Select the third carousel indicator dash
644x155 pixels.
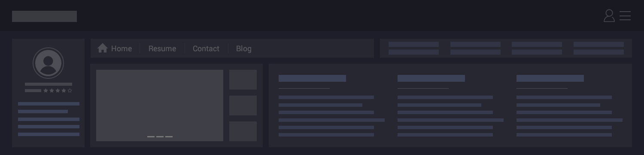[x=169, y=136]
